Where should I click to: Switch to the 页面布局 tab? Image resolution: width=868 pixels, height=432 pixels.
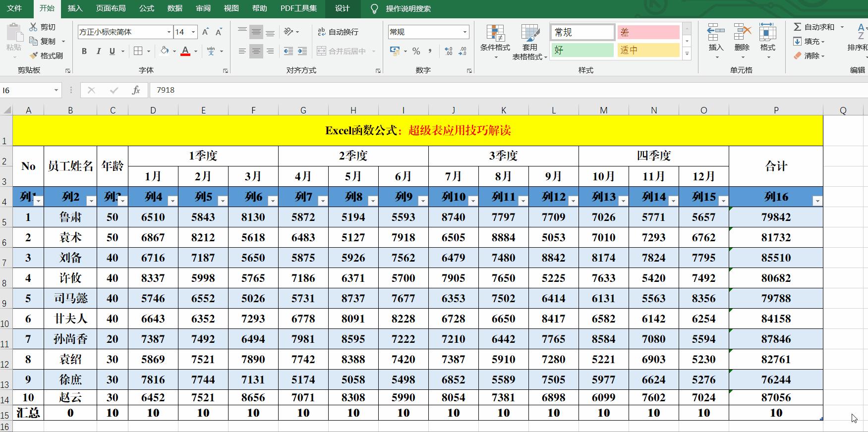click(x=111, y=8)
